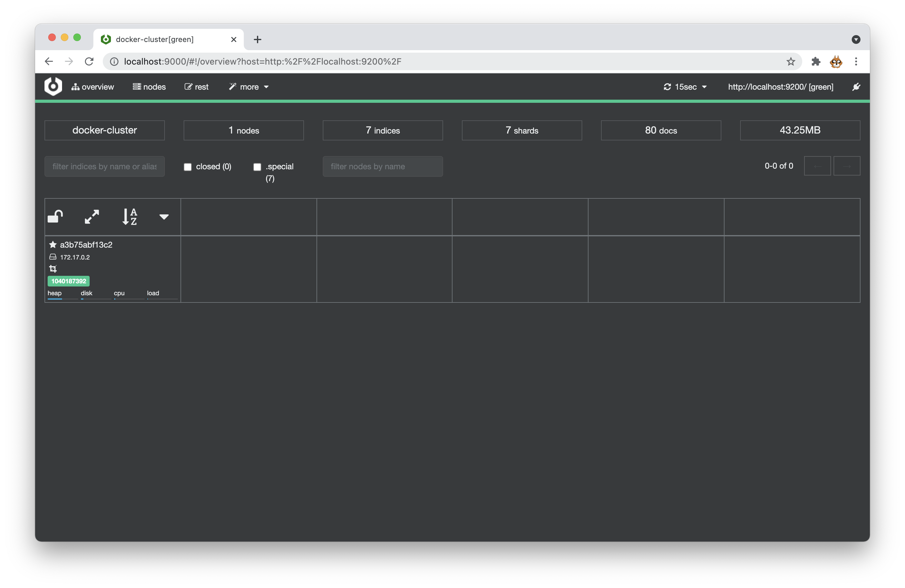Open the overview tab
The image size is (905, 588).
pos(93,87)
